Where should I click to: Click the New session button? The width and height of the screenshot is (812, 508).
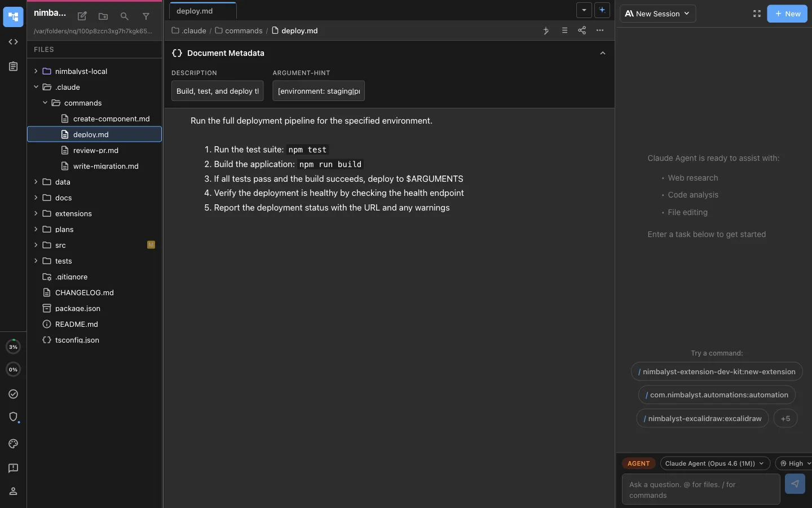pos(787,14)
